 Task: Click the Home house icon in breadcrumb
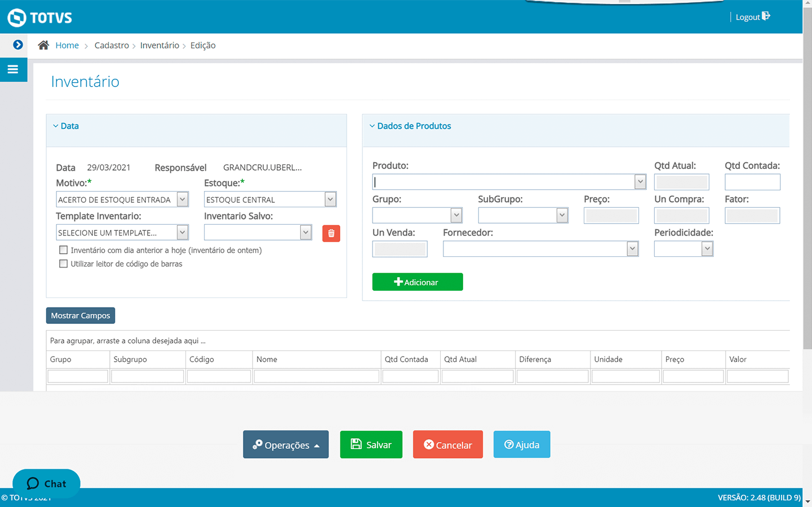click(x=43, y=45)
